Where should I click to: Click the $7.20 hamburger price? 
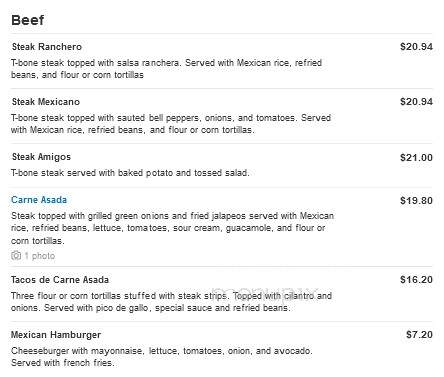[x=419, y=335]
